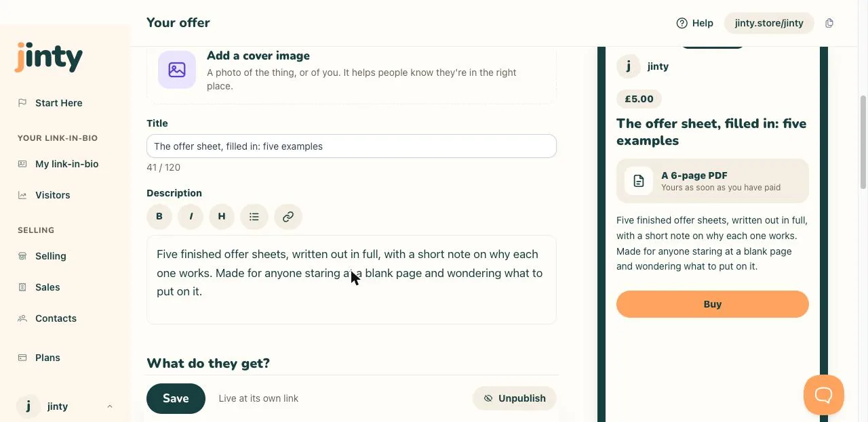Save the offer changes
The height and width of the screenshot is (422, 868).
pos(176,398)
